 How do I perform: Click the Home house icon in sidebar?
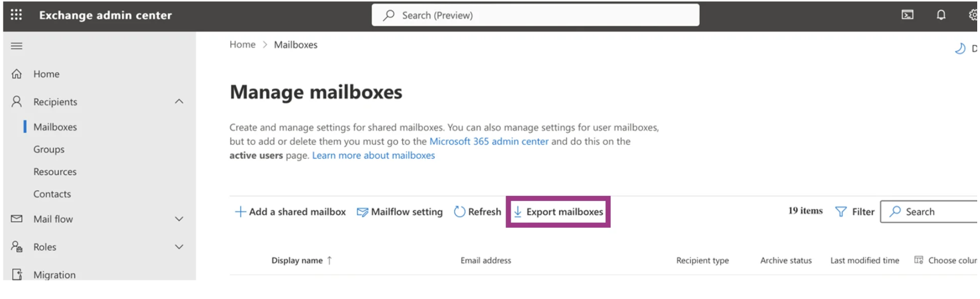tap(17, 74)
